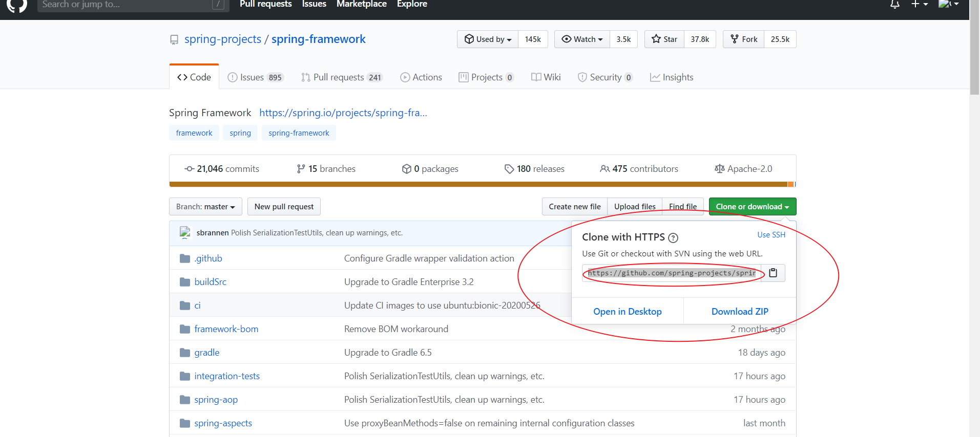Click the ci folder icon
Screen dimensions: 980x437
click(x=185, y=305)
